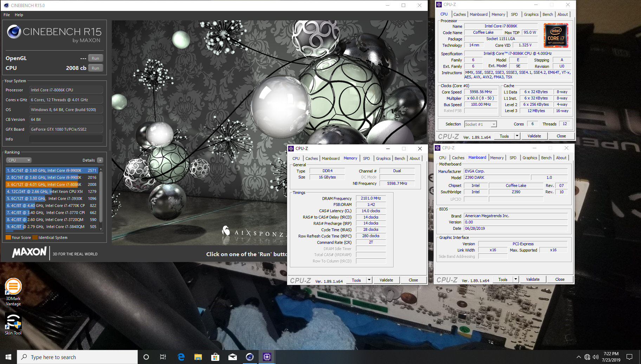The image size is (641, 364).
Task: Switch to CPU-Z taskbar icon
Action: 267,357
